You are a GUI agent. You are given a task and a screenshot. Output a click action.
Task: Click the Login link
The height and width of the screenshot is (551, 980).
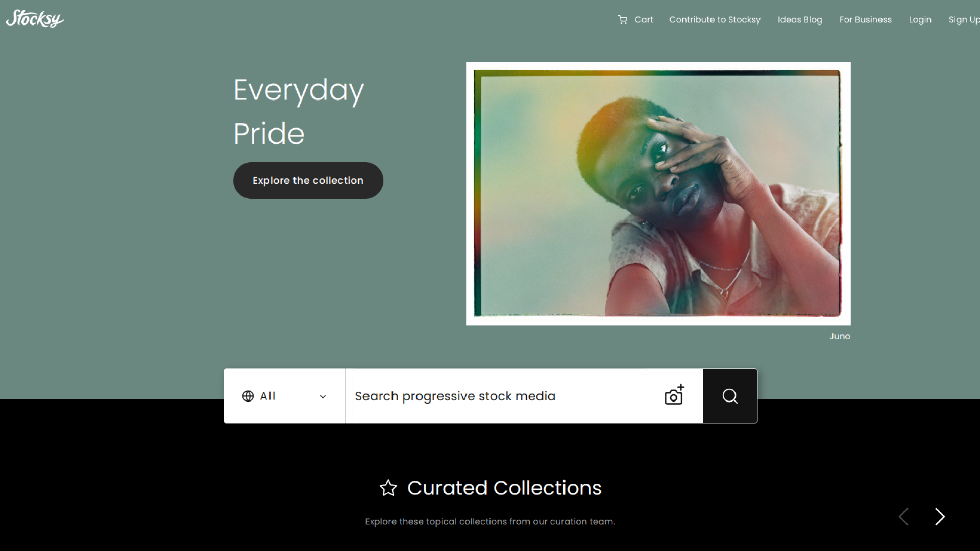tap(920, 20)
